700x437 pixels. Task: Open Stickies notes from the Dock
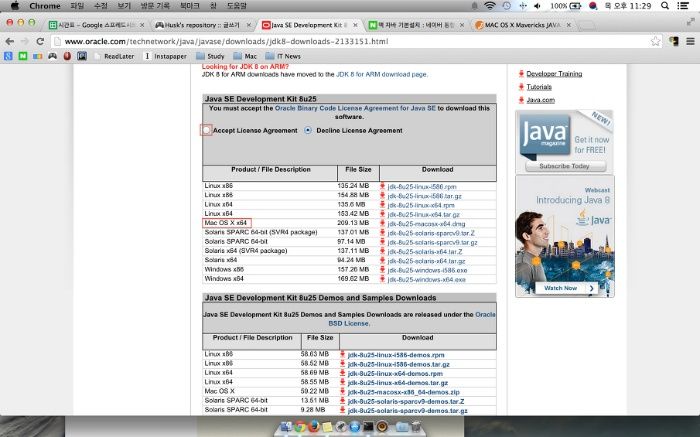[x=327, y=427]
